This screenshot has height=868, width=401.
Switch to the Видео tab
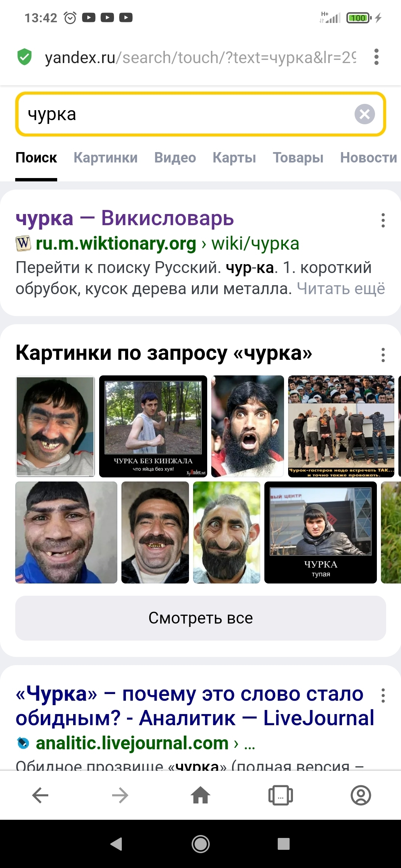click(x=175, y=158)
